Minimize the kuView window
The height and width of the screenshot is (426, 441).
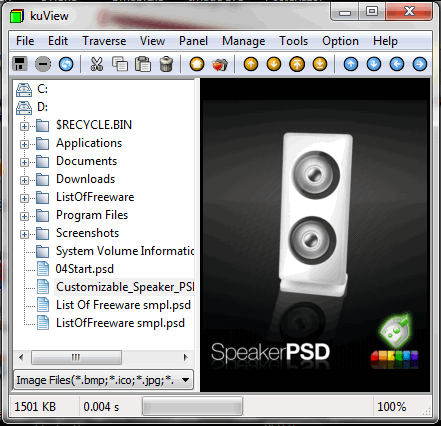(x=345, y=12)
